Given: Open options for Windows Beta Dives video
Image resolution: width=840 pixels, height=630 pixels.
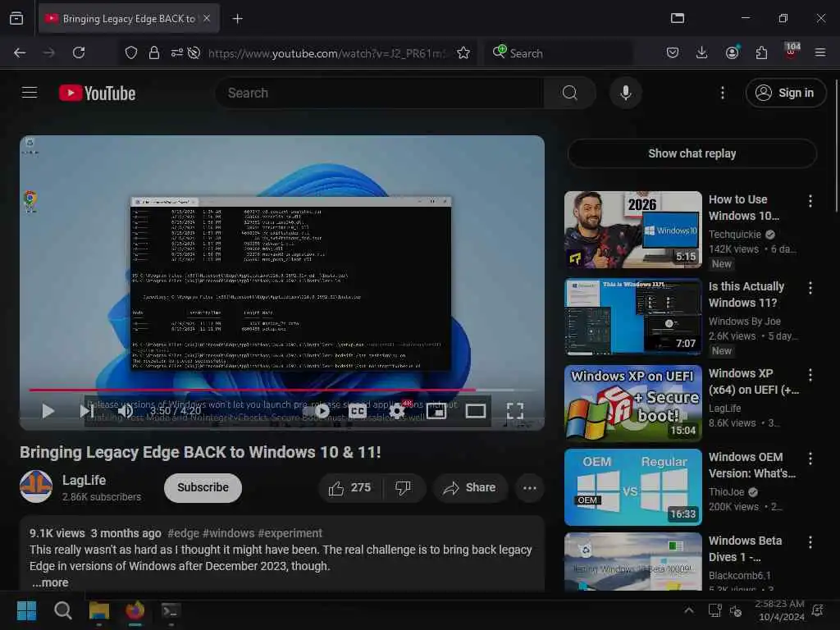Looking at the screenshot, I should 810,542.
